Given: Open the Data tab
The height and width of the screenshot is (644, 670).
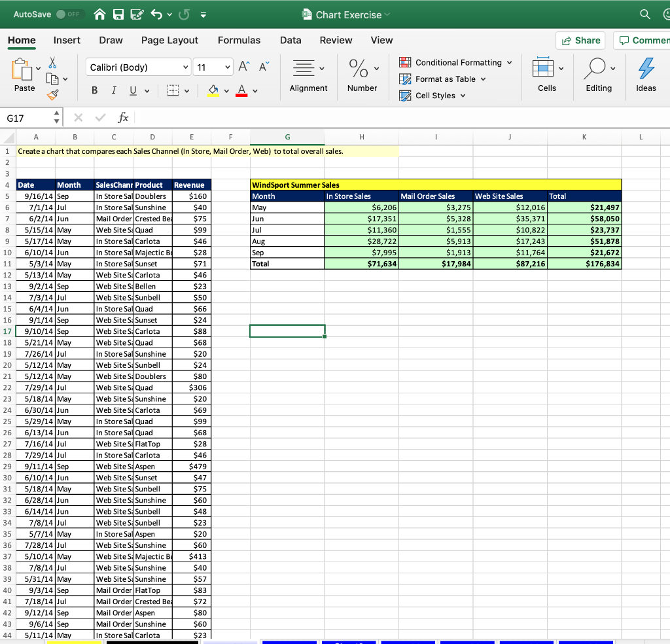Looking at the screenshot, I should (x=291, y=40).
